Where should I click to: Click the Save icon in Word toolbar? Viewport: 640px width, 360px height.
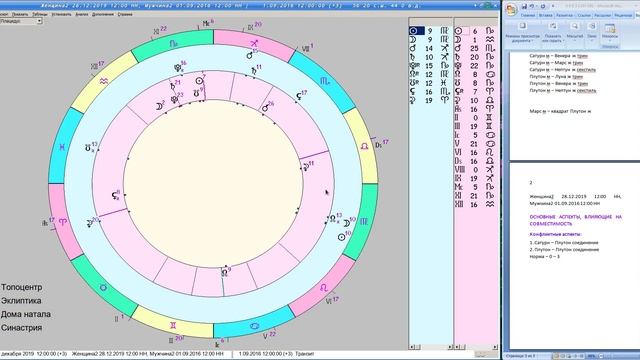(x=524, y=6)
